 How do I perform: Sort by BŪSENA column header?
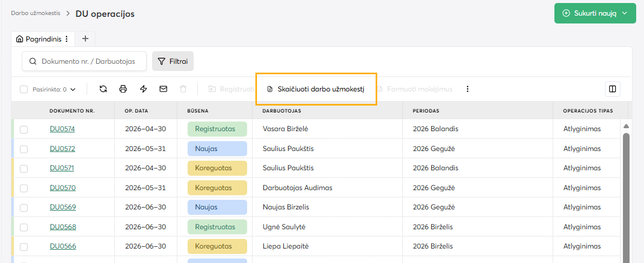click(x=197, y=111)
